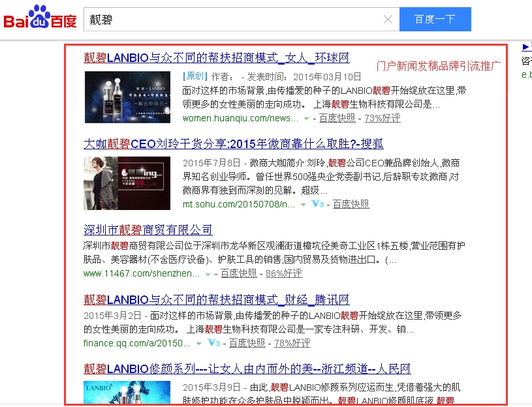Screen dimensions: 532x407
Task: Expand the arrow next to mt.sohu.com URL
Action: pos(302,205)
